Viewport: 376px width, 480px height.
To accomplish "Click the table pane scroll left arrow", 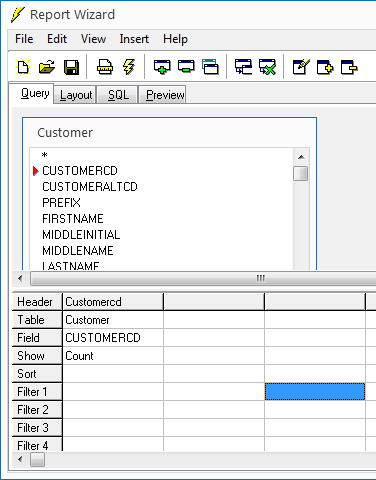I will (21, 278).
